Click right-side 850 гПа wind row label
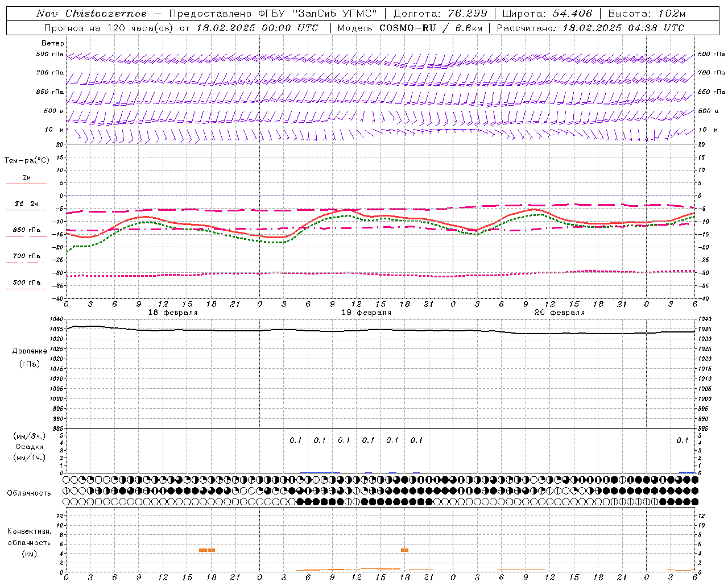The image size is (728, 582). pos(712,92)
